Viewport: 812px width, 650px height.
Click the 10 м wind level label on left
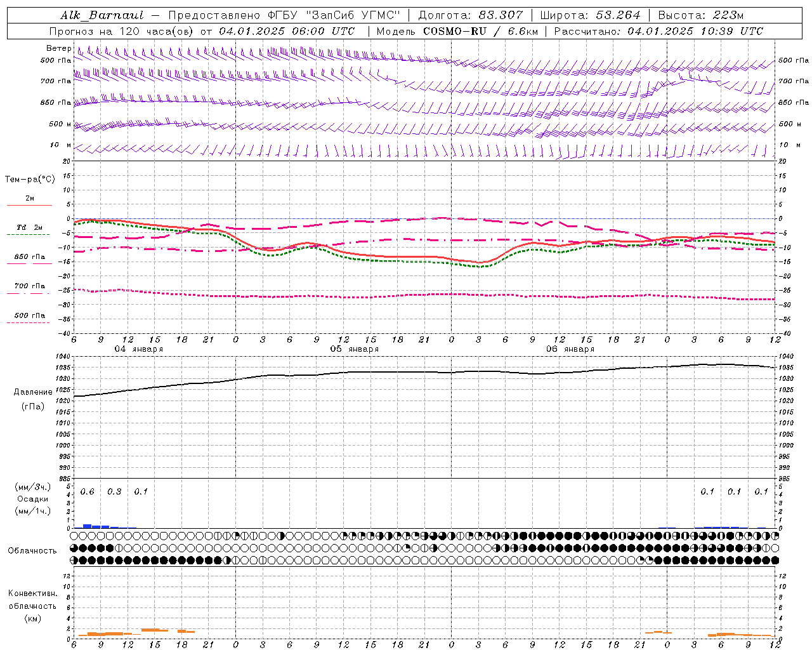pos(61,145)
